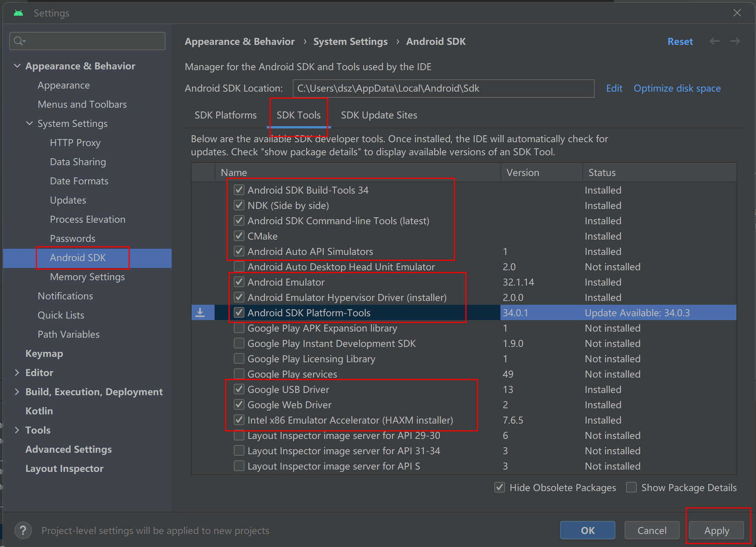Uncheck Android SDK Build-Tools 34
The width and height of the screenshot is (756, 547).
(x=239, y=190)
